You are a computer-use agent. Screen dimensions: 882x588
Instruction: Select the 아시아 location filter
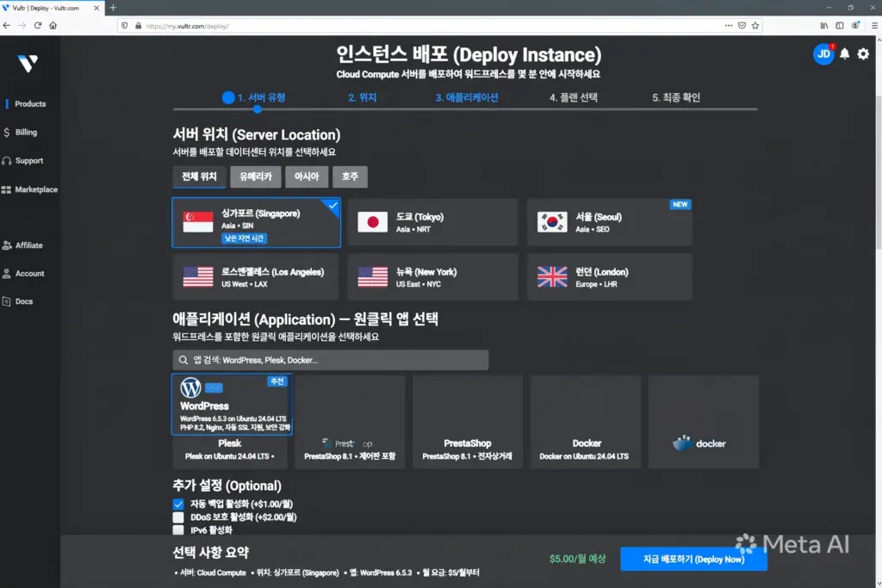click(x=307, y=176)
